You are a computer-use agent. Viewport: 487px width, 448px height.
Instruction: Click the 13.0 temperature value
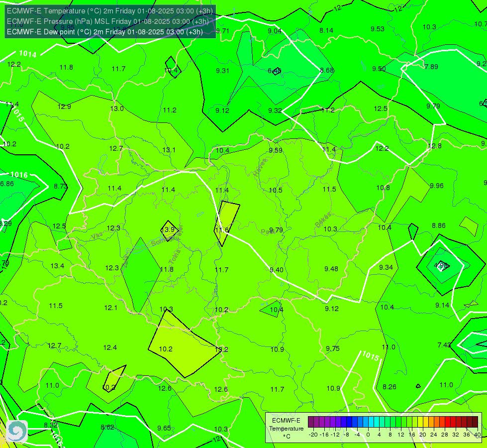[x=117, y=109]
